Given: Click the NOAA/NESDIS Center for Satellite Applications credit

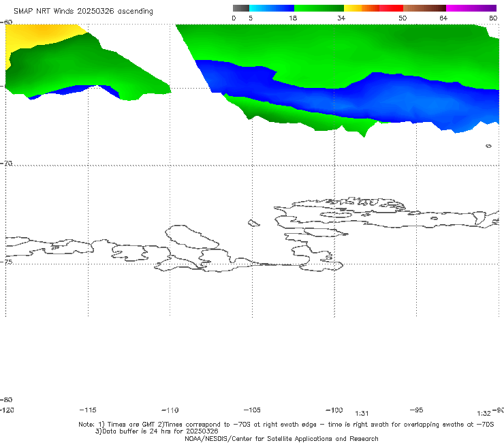Looking at the screenshot, I should (x=281, y=439).
